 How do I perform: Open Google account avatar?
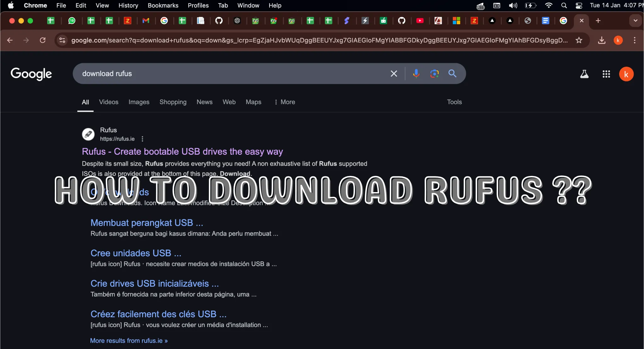point(626,74)
